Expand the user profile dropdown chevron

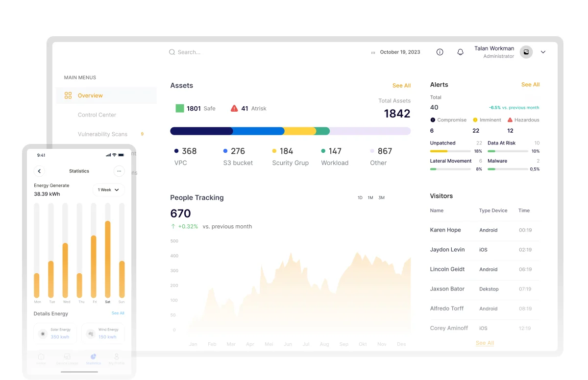click(x=543, y=52)
